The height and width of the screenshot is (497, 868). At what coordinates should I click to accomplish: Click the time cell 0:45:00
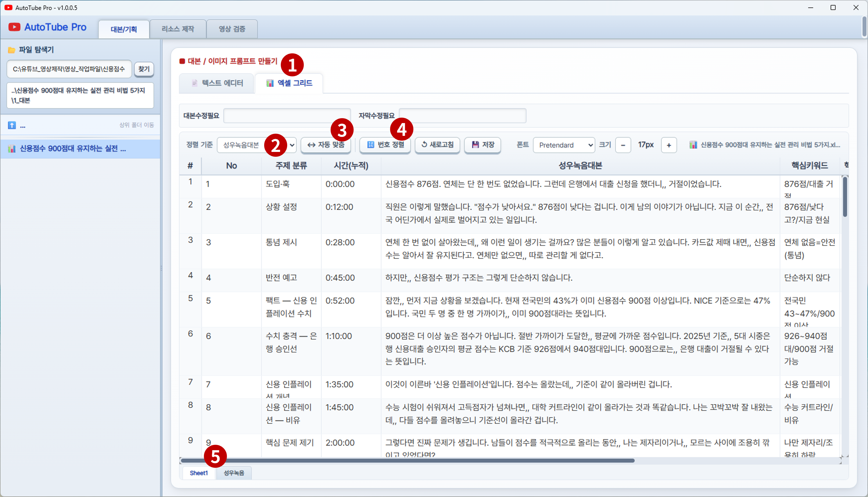pyautogui.click(x=351, y=280)
